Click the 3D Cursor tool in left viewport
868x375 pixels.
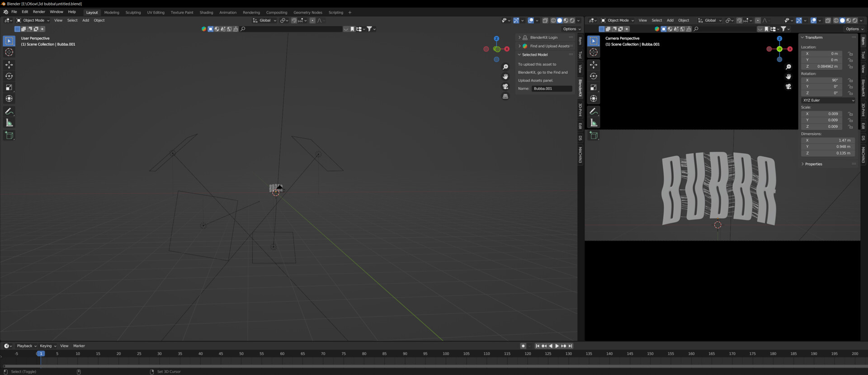(9, 52)
